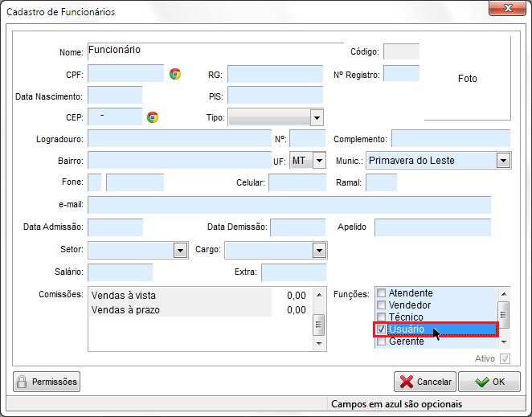Click the Chrome icon next to CPF
This screenshot has width=532, height=417.
point(175,74)
